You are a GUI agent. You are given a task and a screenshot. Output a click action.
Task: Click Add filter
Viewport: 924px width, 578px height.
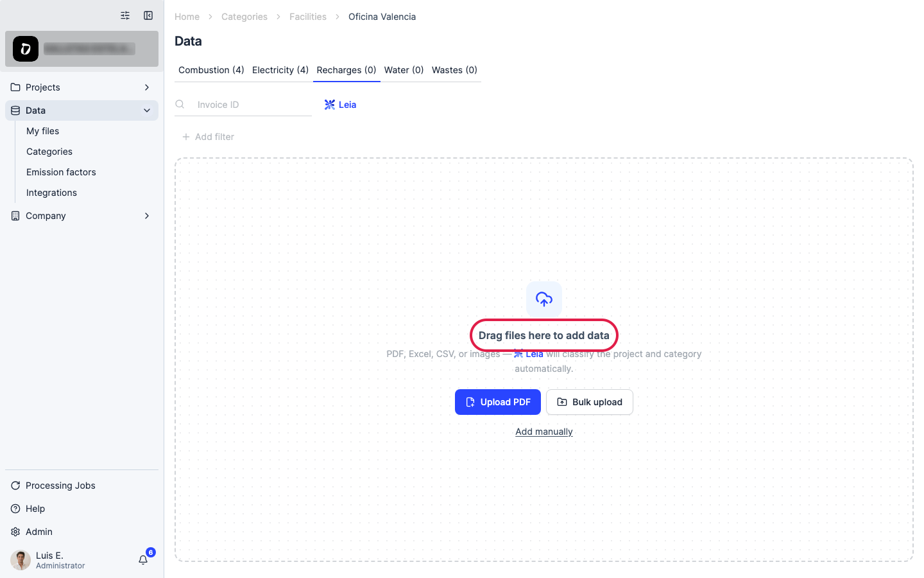point(208,137)
